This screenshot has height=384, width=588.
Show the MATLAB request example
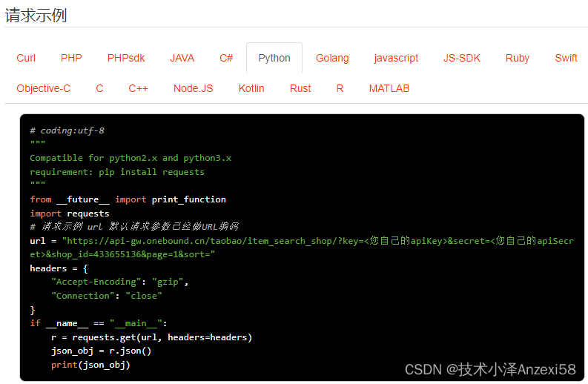(389, 88)
